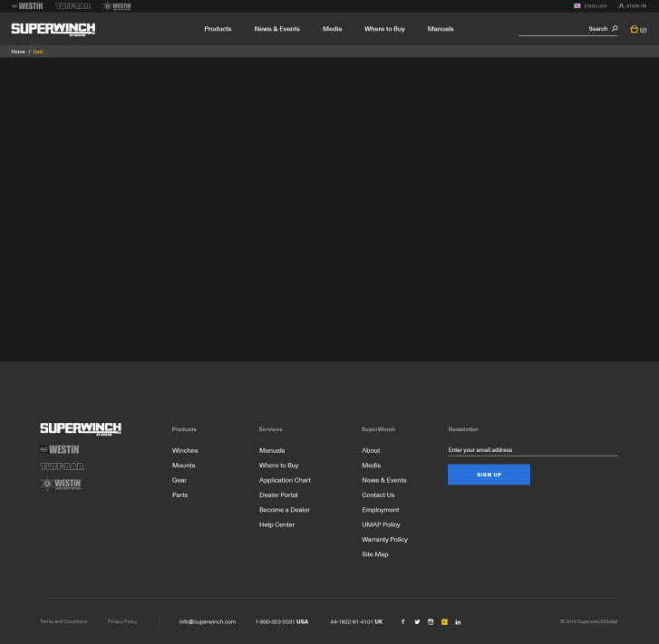Screen dimensions: 659x644
Task: Open the YouTube social icon in footer
Action: click(444, 621)
